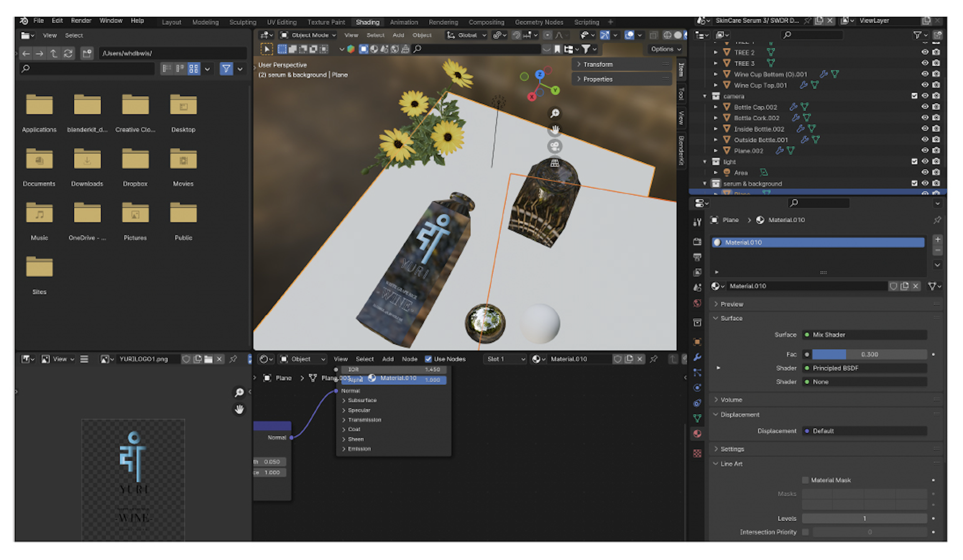
Task: Open the Material properties tab icon
Action: pos(697,434)
